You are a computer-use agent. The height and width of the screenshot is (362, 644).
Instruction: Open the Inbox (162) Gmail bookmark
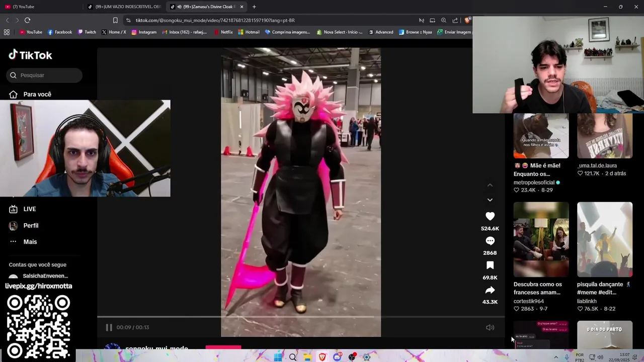coord(184,32)
